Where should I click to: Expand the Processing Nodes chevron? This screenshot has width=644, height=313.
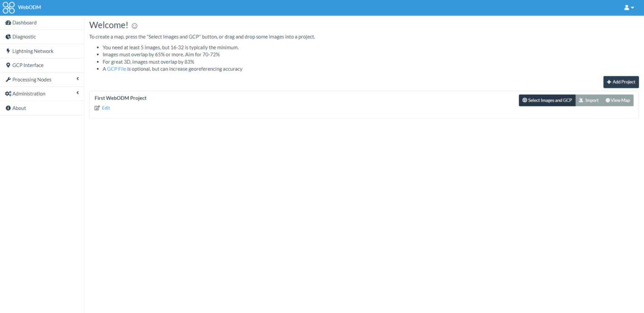pos(78,79)
